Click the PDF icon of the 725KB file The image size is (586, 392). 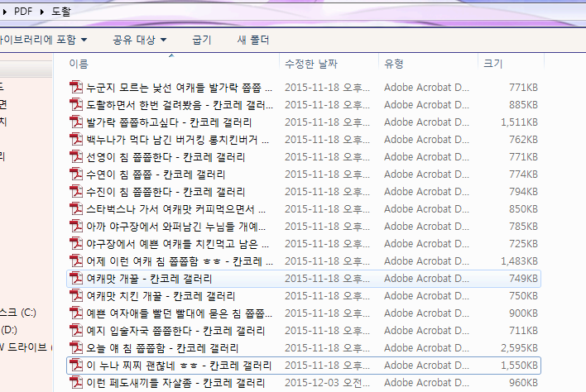[x=76, y=244]
